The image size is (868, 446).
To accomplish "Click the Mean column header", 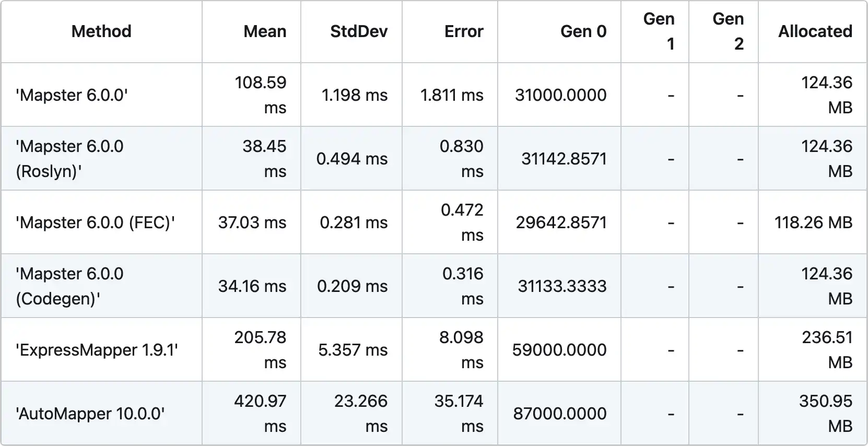I will tap(265, 31).
